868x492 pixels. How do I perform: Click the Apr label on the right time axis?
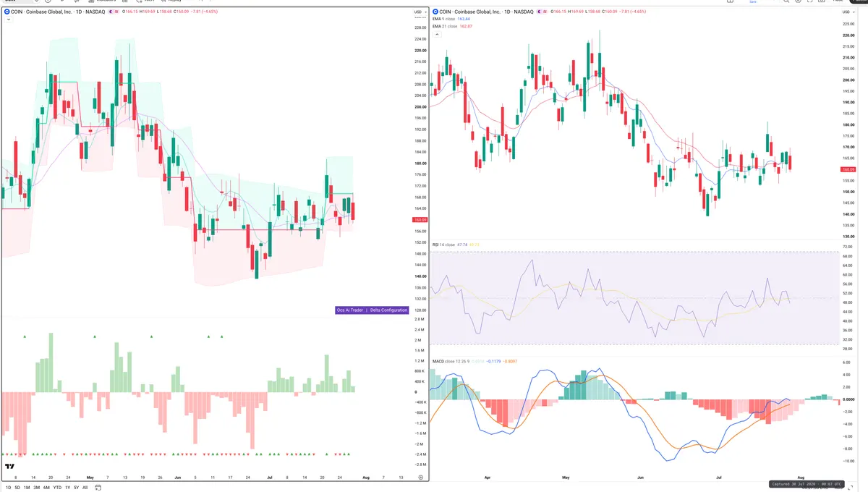pos(488,478)
